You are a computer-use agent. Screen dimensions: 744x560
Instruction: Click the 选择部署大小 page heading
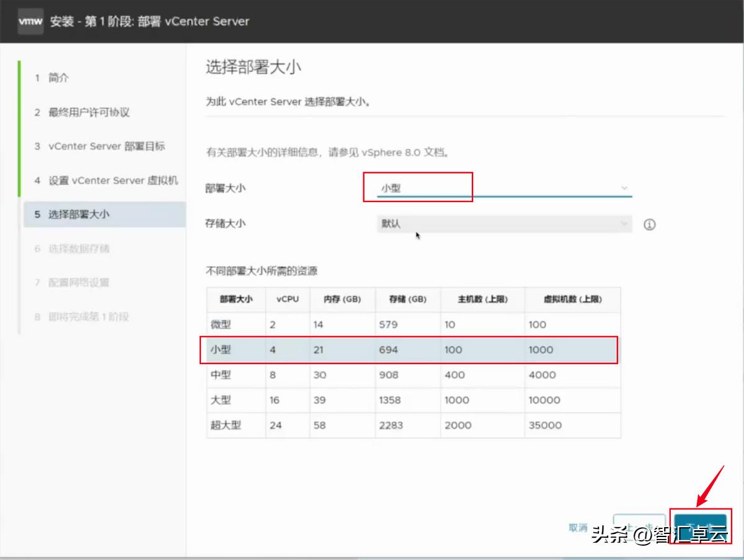coord(253,67)
